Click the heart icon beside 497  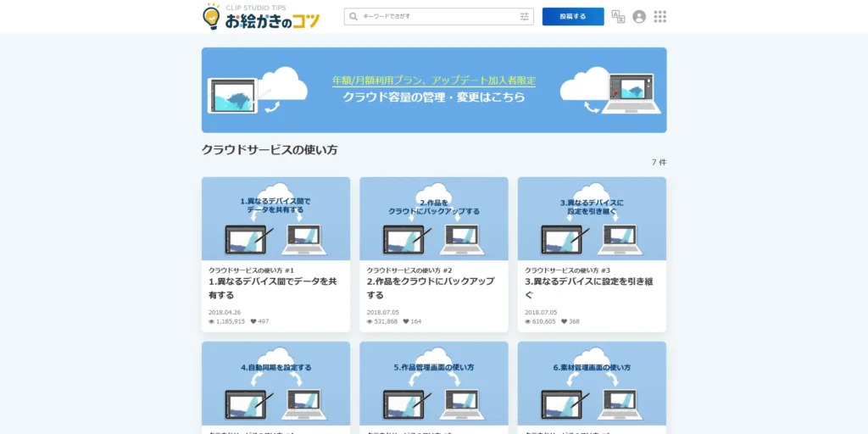click(253, 321)
